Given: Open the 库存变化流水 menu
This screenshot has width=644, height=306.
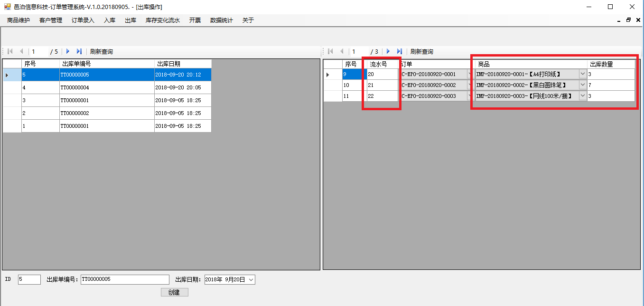Looking at the screenshot, I should point(162,20).
